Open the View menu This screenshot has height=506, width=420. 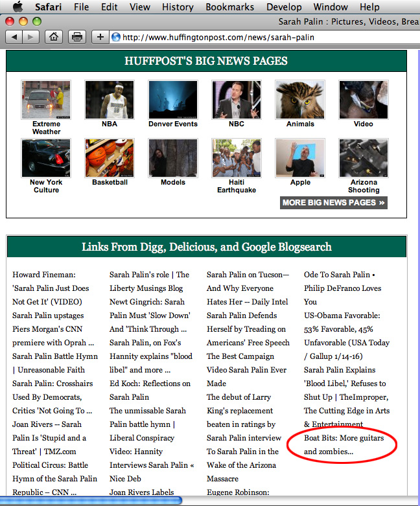(x=140, y=6)
